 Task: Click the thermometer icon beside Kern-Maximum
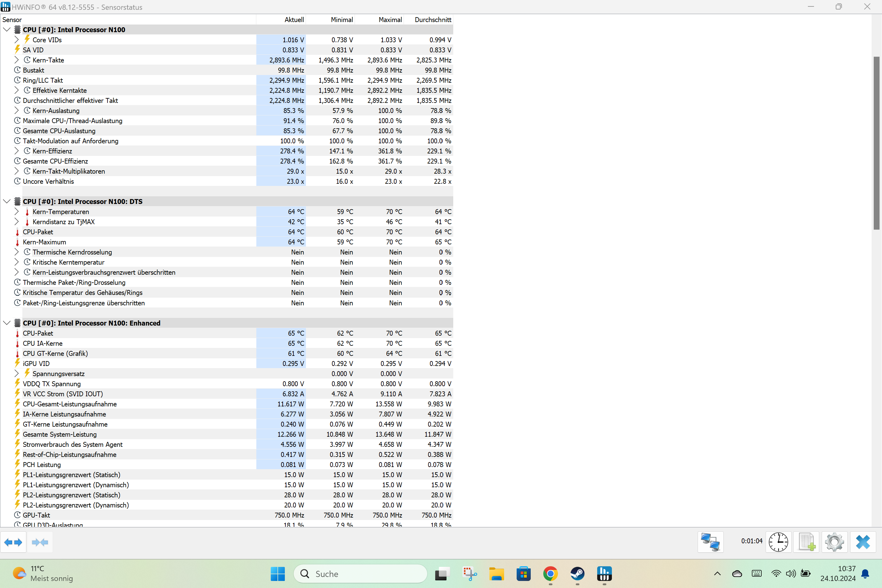[x=17, y=242]
